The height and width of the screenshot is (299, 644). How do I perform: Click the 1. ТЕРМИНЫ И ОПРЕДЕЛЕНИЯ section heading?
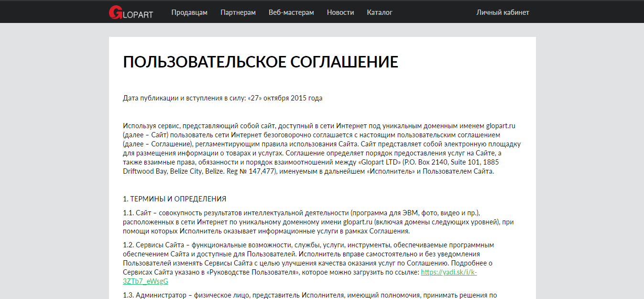(x=175, y=199)
